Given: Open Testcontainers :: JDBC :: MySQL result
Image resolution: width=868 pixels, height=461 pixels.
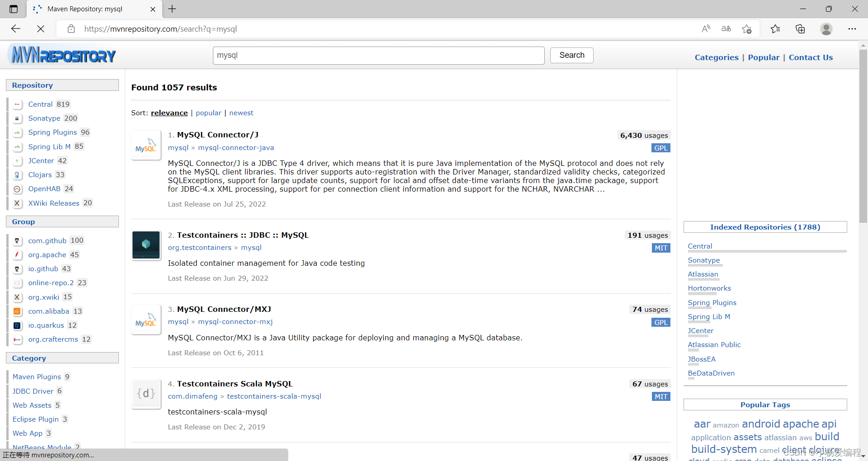Looking at the screenshot, I should tap(243, 235).
